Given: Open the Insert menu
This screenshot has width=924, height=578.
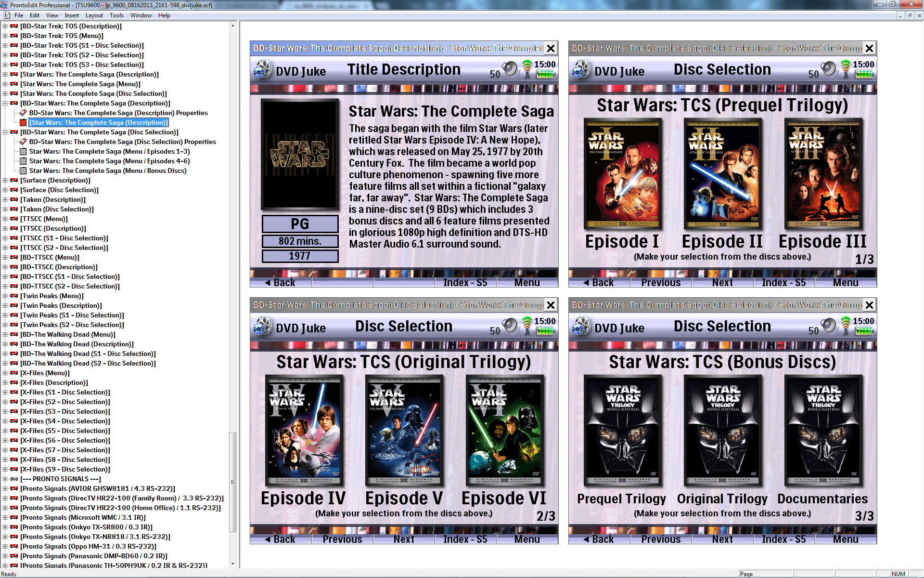Looking at the screenshot, I should click(72, 15).
